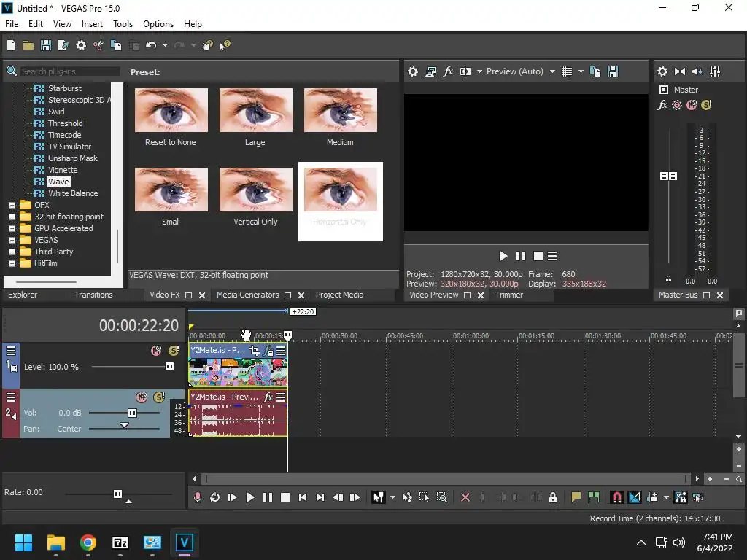Open mixing console icon in Master Bus
The width and height of the screenshot is (747, 560).
[x=715, y=71]
